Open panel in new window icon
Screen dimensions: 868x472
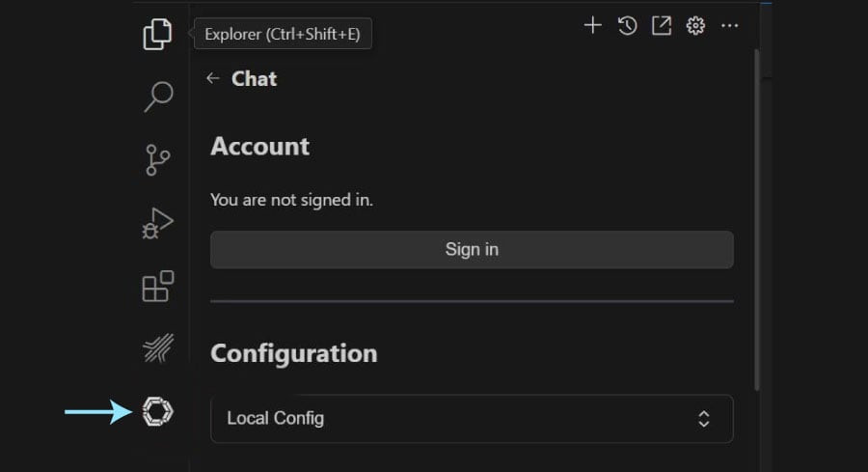[x=662, y=25]
